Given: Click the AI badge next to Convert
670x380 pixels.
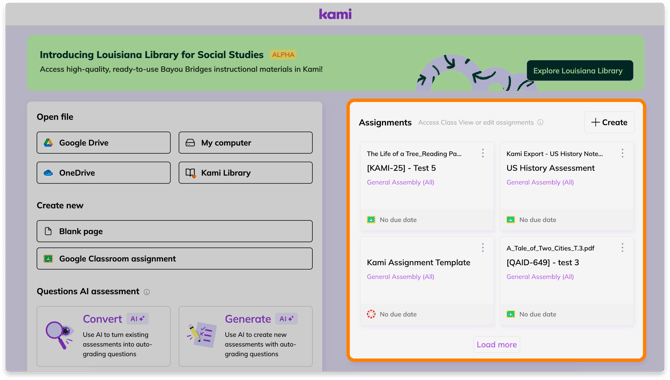Looking at the screenshot, I should point(137,319).
